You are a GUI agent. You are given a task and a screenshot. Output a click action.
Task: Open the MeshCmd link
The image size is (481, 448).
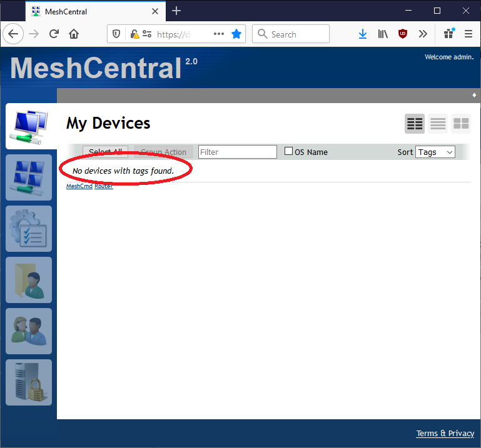coord(79,186)
